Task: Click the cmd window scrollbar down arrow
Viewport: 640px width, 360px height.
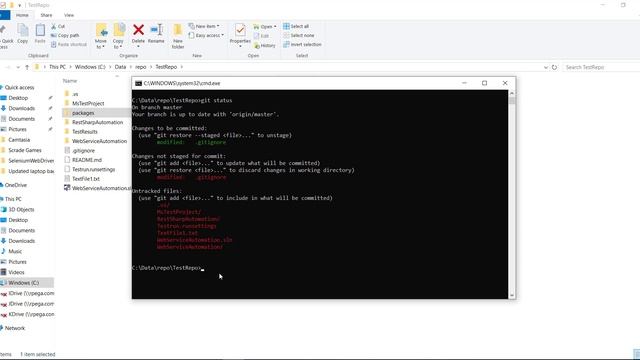Action: point(512,295)
